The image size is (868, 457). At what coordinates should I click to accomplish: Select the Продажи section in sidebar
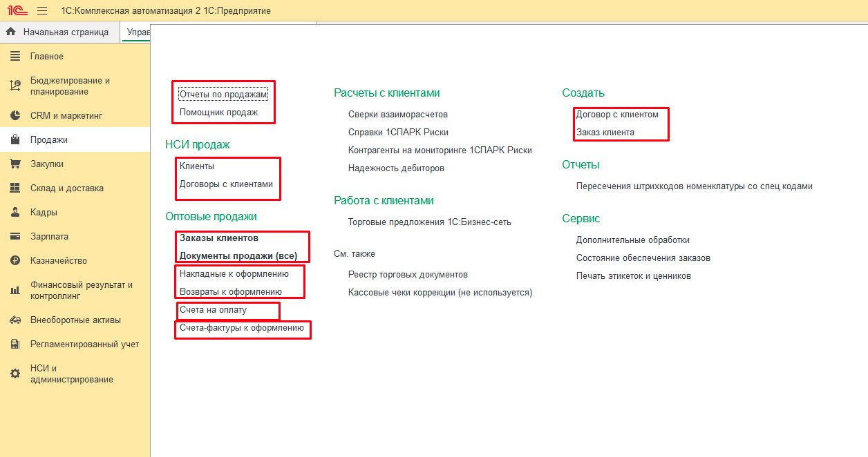point(49,140)
